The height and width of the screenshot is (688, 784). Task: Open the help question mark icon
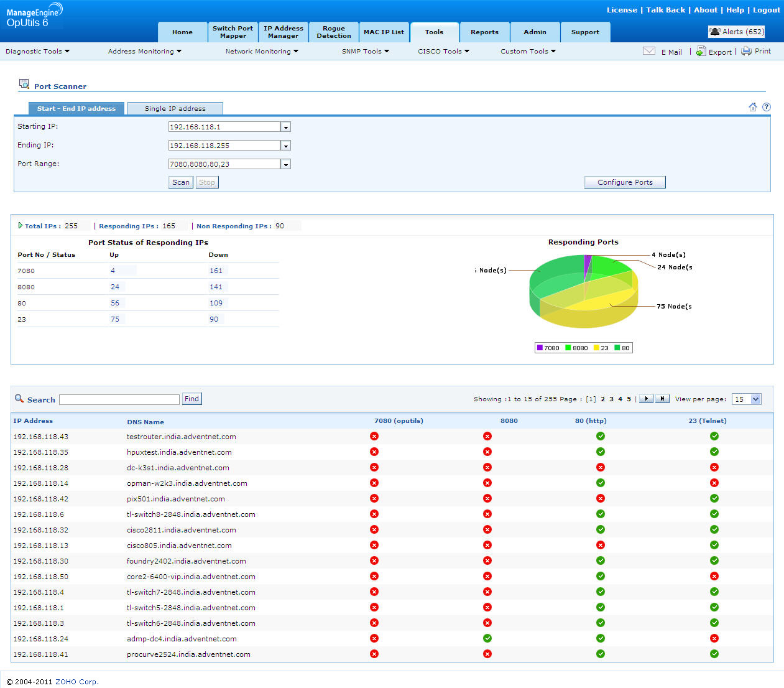(x=767, y=107)
